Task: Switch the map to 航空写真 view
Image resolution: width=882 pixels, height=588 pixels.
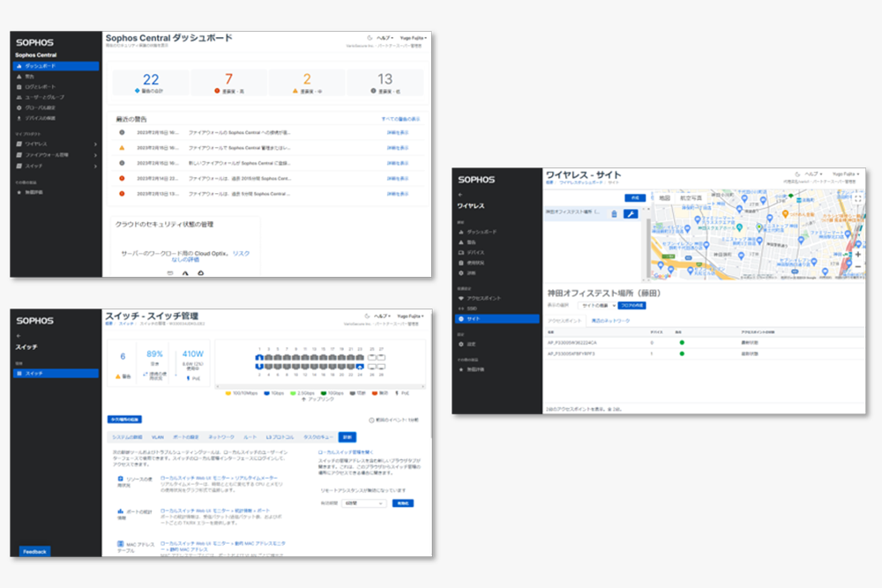Action: pos(691,197)
